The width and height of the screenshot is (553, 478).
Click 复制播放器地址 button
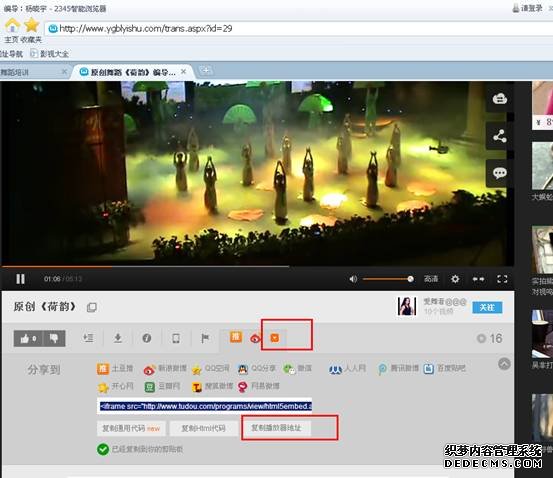[x=276, y=428]
